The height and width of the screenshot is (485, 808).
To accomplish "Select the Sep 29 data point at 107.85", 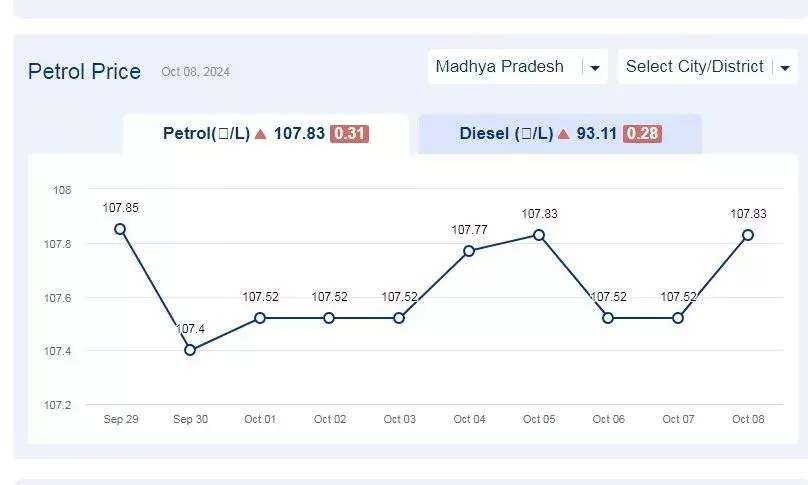I will [120, 229].
